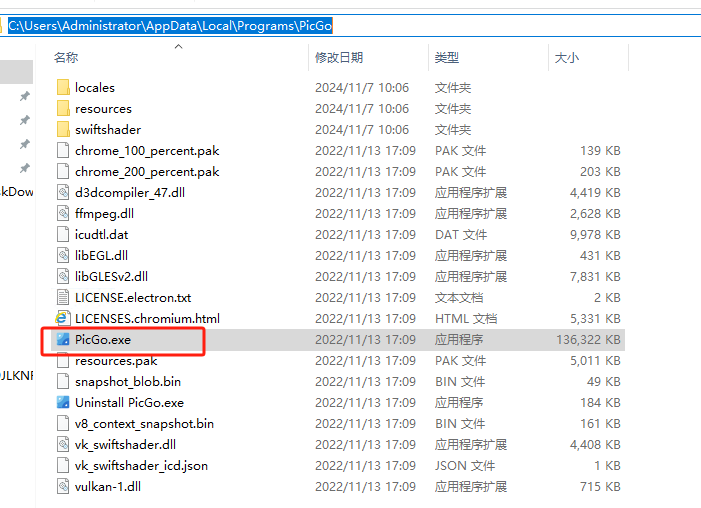Click the JSON 文件 type cell
The height and width of the screenshot is (508, 701).
click(x=465, y=466)
